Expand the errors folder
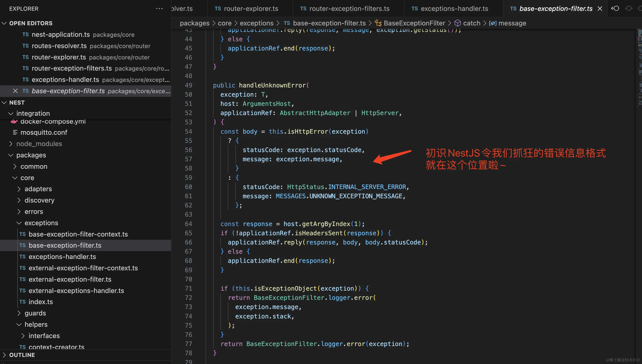 (x=19, y=212)
